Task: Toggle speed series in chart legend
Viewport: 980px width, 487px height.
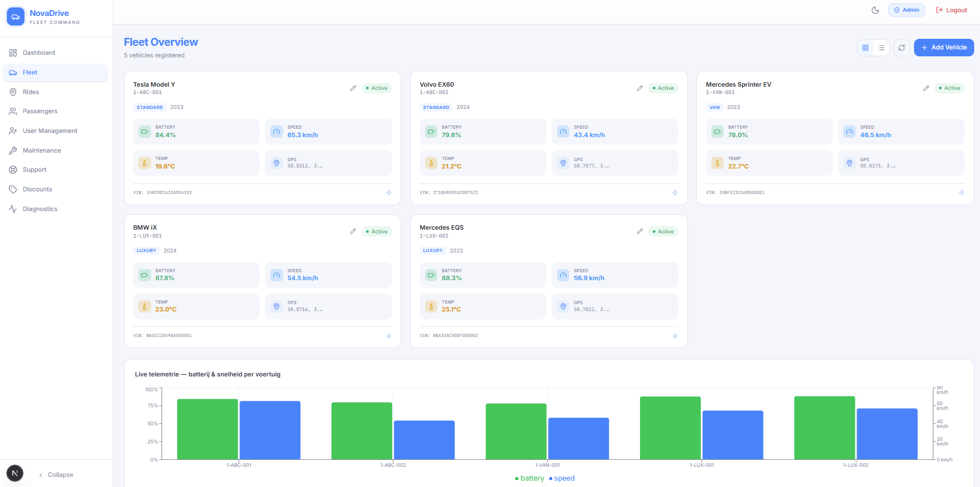Action: tap(562, 478)
